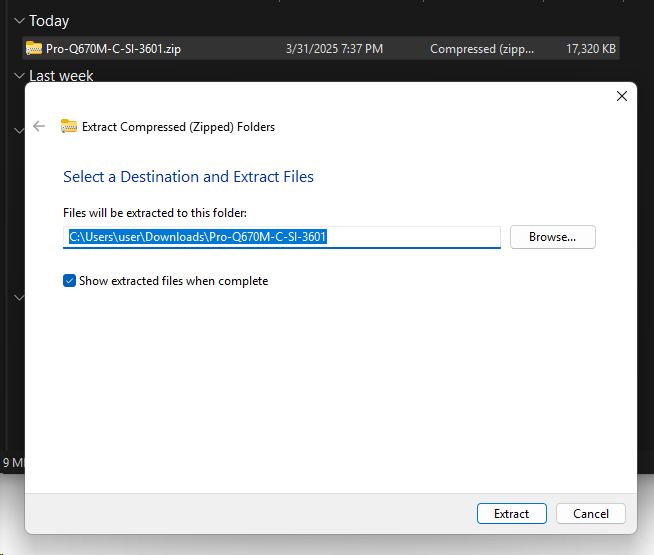The image size is (654, 555).
Task: Click the destination folder path field
Action: pyautogui.click(x=281, y=237)
